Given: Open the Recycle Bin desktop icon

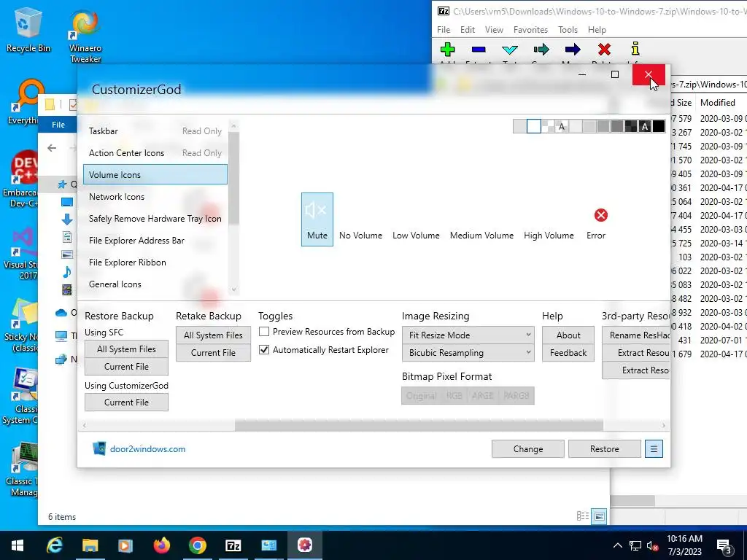Looking at the screenshot, I should (28, 31).
